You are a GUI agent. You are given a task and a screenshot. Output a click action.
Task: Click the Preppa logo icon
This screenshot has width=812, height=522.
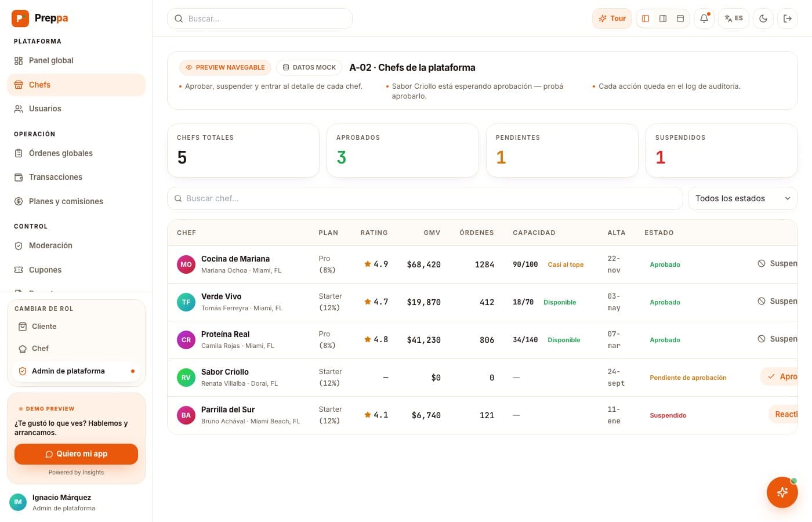click(20, 19)
